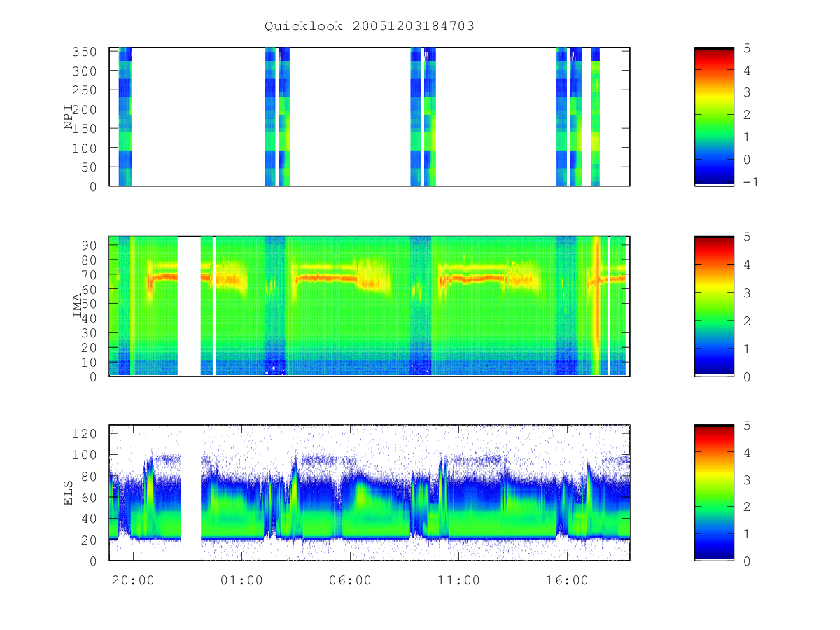Click the 16:00 time axis label
The width and height of the screenshot is (840, 630).
pos(567,580)
